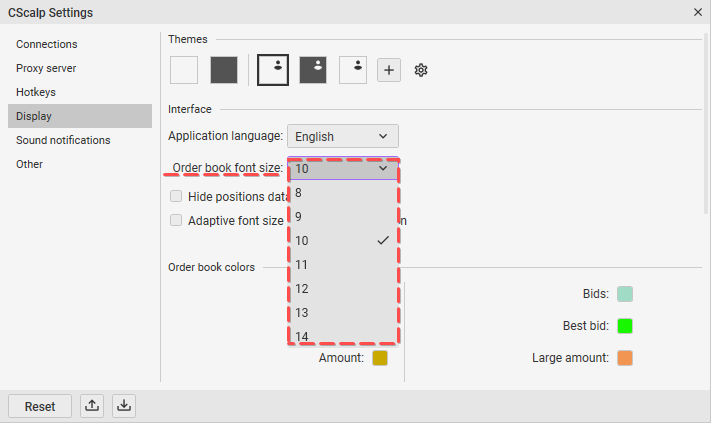The image size is (711, 423).
Task: Import settings with the download icon
Action: click(124, 405)
